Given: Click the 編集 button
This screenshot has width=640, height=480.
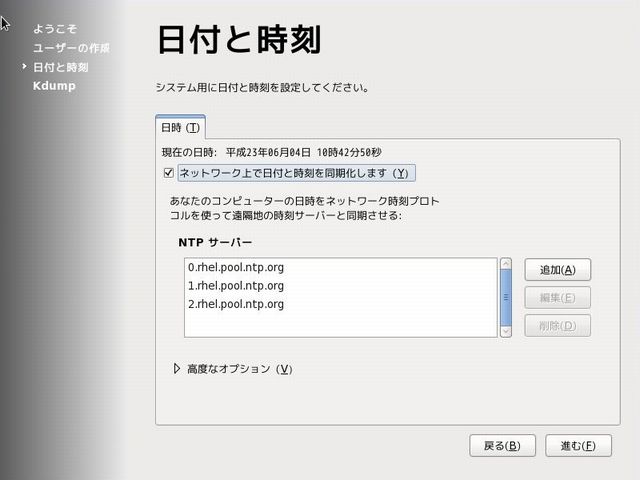Looking at the screenshot, I should click(x=557, y=297).
